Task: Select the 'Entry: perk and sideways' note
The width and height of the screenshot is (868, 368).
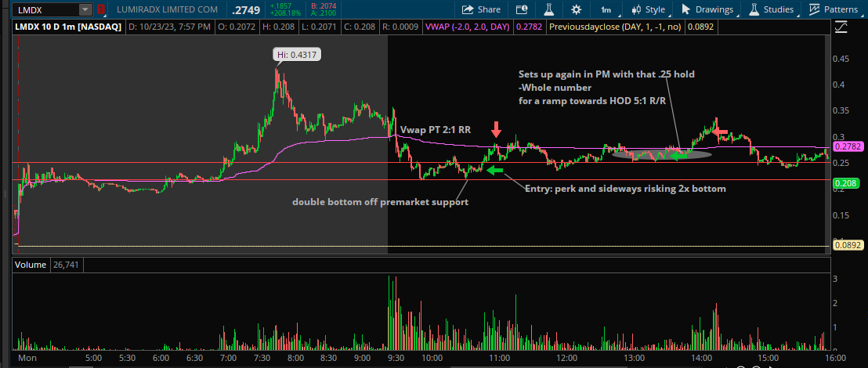Action: coord(625,188)
